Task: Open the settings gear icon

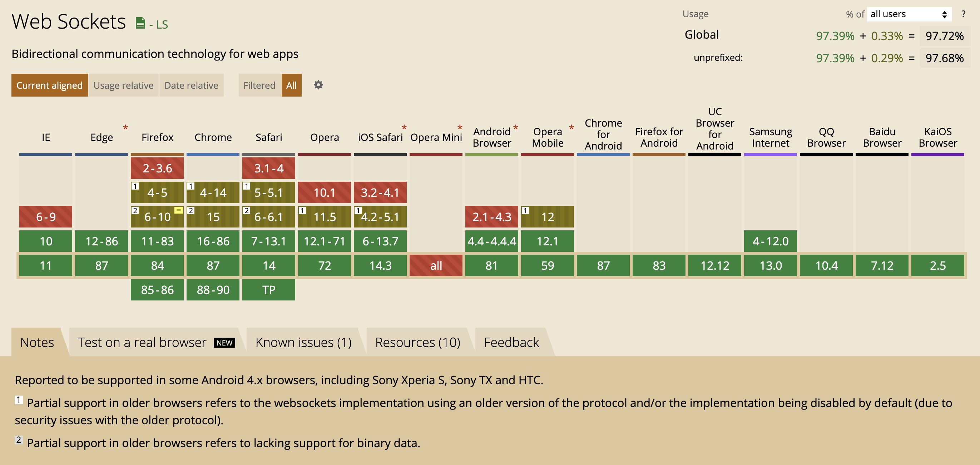Action: (x=318, y=85)
